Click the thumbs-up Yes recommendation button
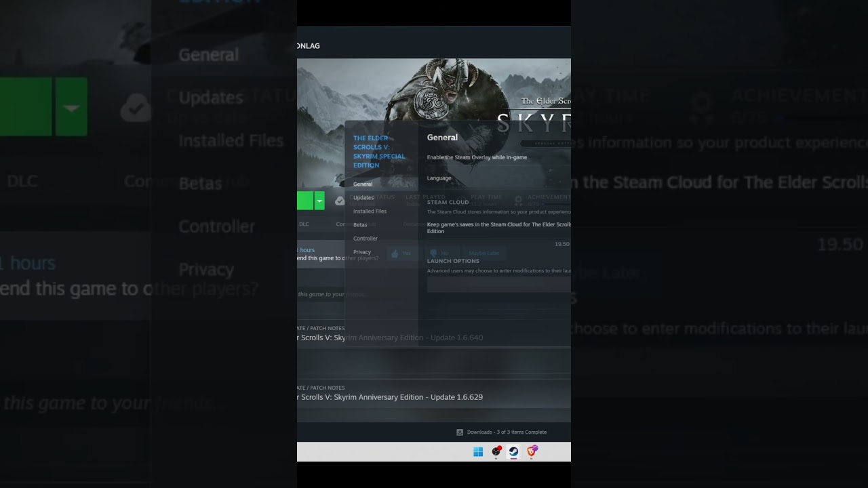 [x=401, y=253]
